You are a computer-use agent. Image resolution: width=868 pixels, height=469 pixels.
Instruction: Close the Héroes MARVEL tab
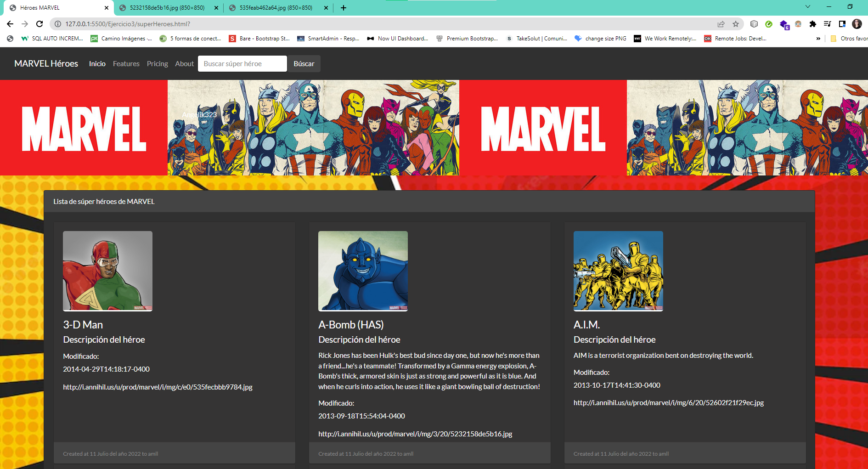(x=107, y=8)
